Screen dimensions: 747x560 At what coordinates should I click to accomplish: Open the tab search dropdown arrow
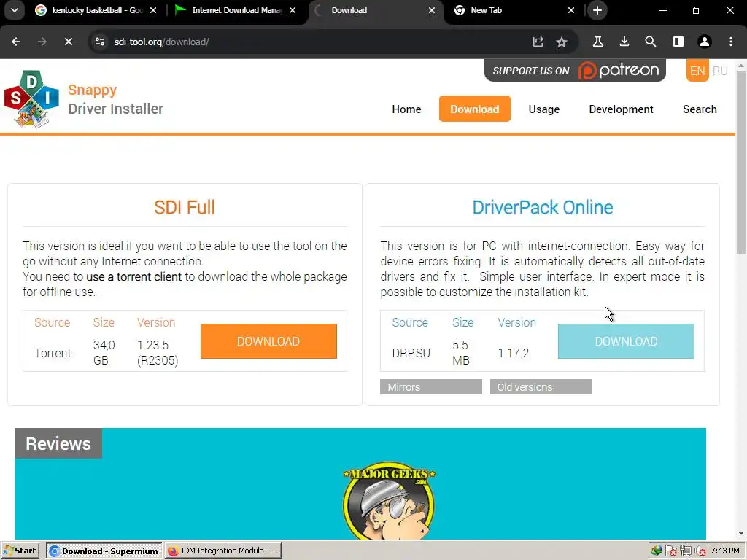click(x=15, y=10)
